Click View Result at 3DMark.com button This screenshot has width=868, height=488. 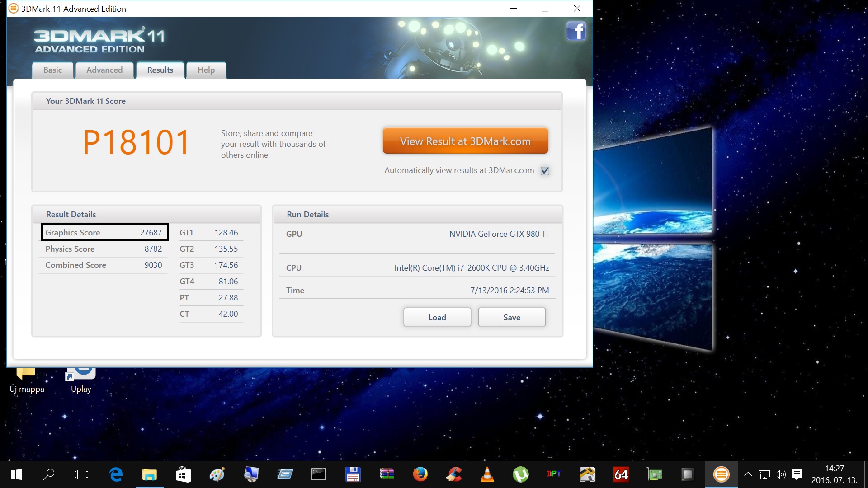coord(465,141)
